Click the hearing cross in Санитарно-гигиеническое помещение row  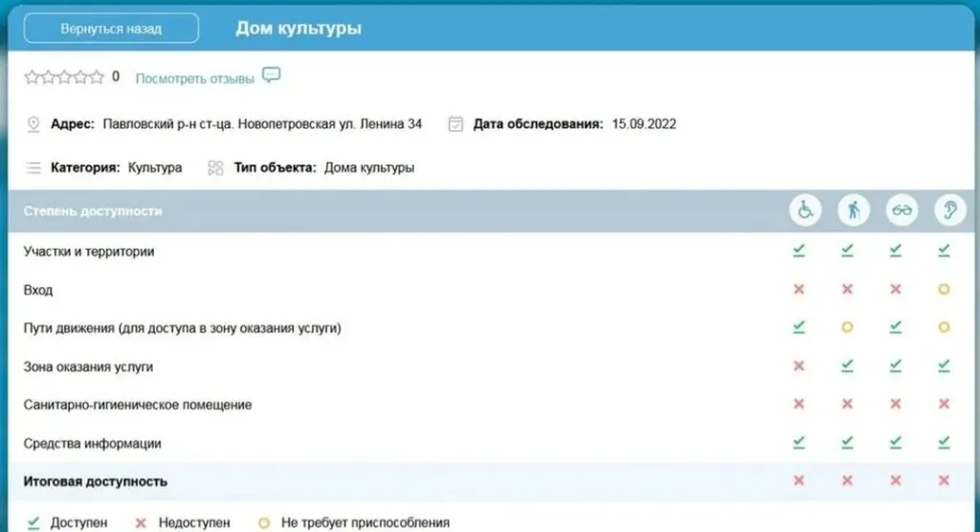click(x=944, y=404)
